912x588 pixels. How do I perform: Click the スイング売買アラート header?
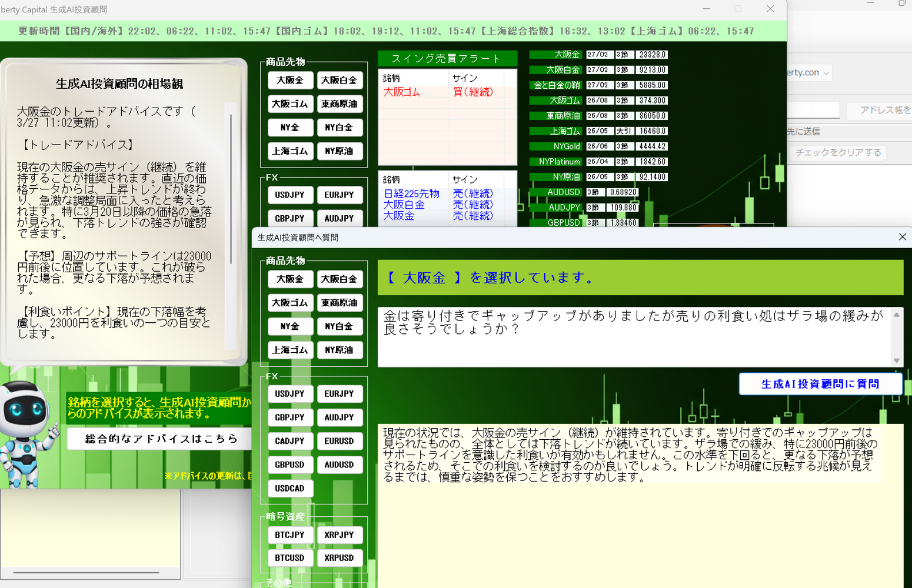447,59
